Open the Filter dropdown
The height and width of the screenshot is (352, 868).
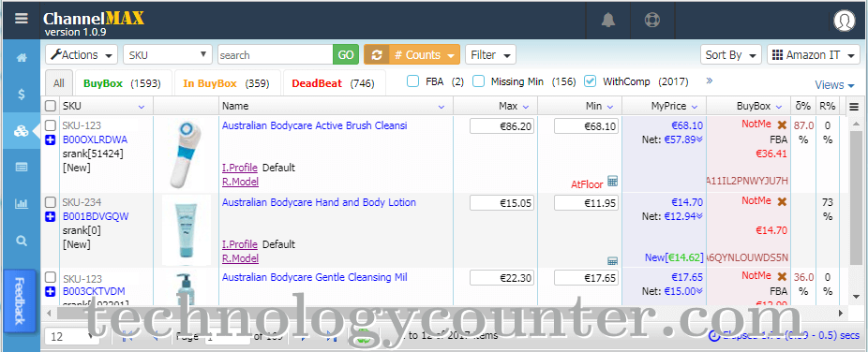pyautogui.click(x=490, y=54)
